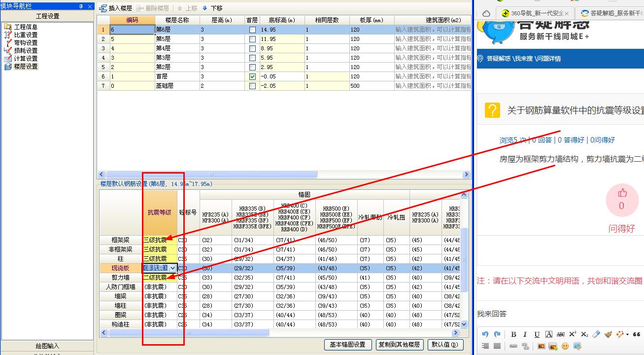Open 工程信息 in the navigation panel
The height and width of the screenshot is (355, 644).
tap(21, 27)
